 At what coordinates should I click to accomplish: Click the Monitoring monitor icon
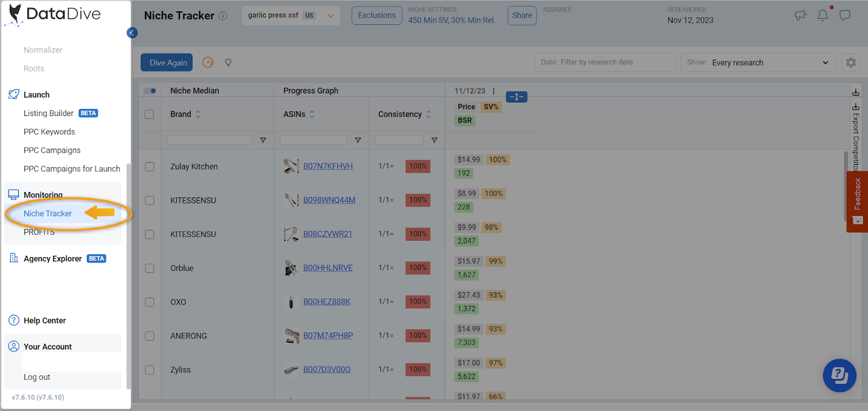(14, 195)
